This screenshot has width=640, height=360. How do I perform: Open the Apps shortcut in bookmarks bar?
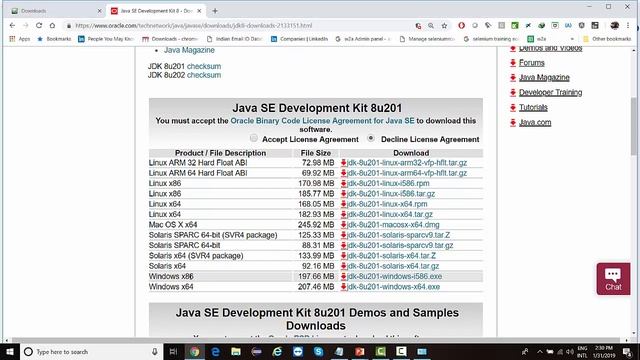pyautogui.click(x=20, y=39)
